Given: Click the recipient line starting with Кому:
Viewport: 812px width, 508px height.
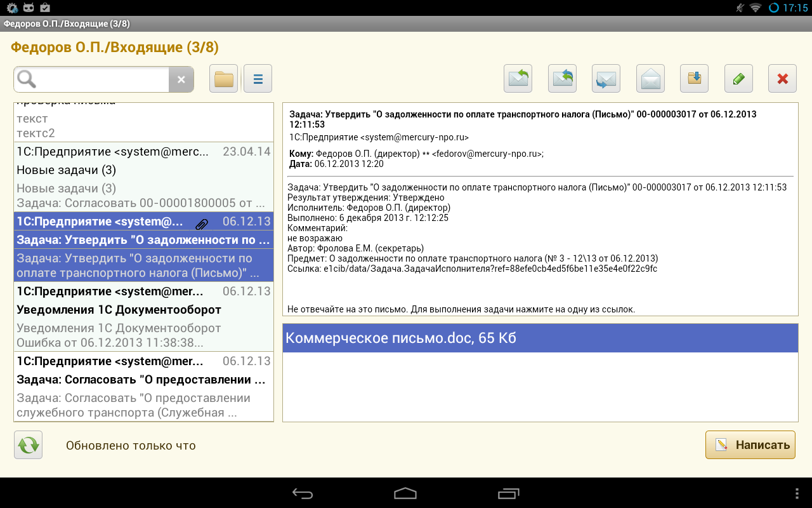Looking at the screenshot, I should click(x=417, y=154).
